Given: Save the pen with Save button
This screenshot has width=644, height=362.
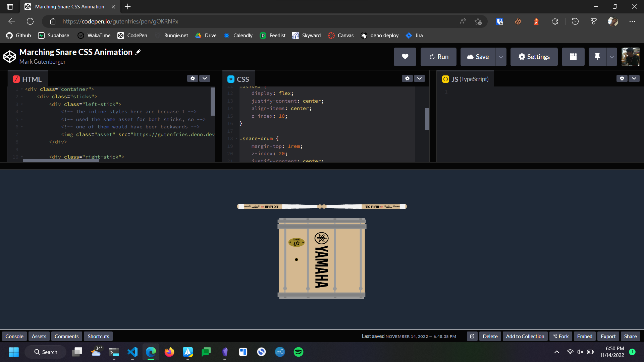Looking at the screenshot, I should coord(478,57).
